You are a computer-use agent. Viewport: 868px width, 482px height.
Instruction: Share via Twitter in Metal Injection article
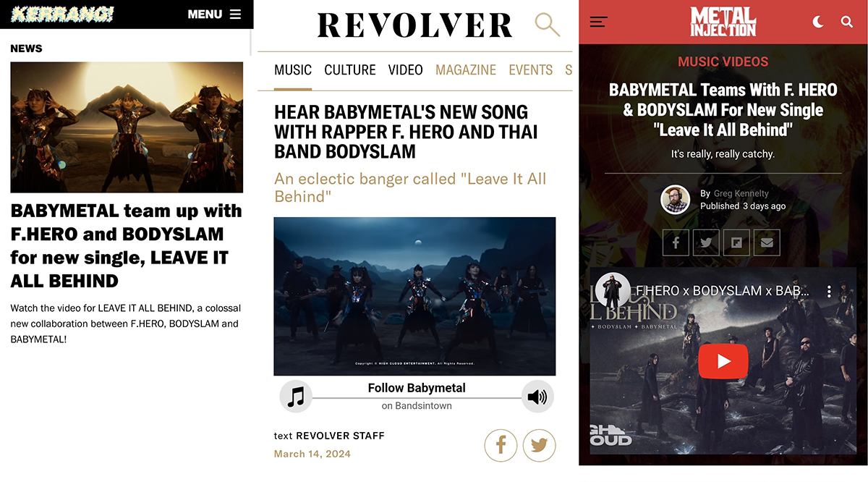coord(706,242)
